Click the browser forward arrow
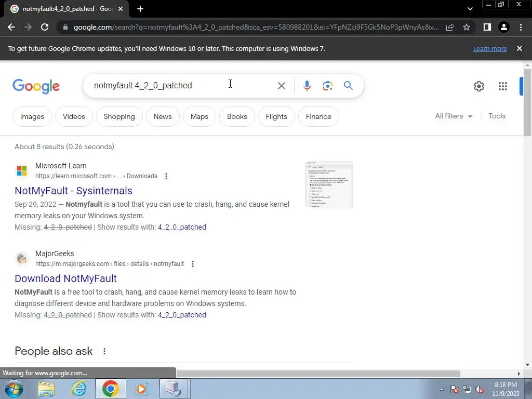This screenshot has height=399, width=532. (28, 27)
